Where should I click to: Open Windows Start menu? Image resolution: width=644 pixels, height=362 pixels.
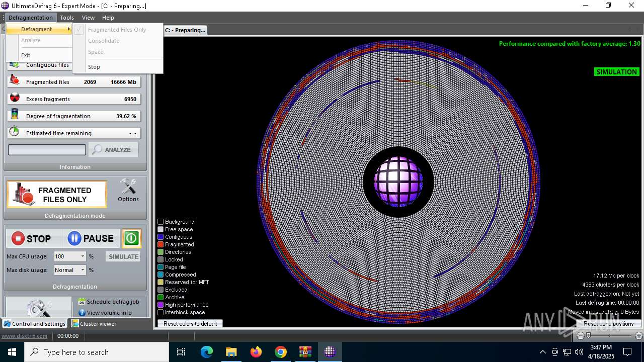coord(12,352)
